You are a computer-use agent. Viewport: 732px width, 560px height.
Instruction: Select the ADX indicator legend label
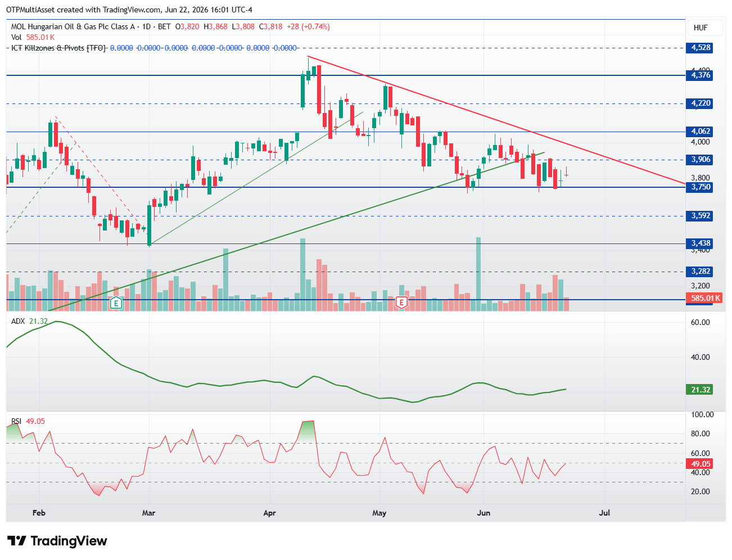[18, 321]
